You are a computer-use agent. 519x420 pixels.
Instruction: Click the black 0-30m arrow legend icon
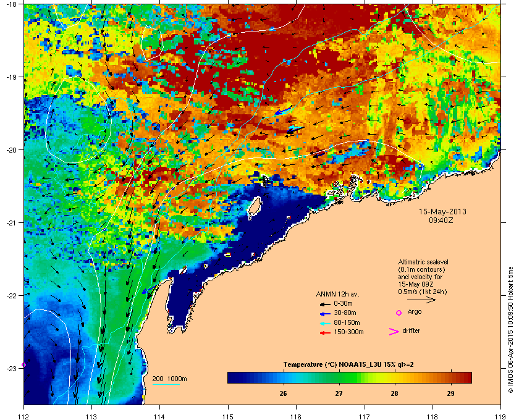pyautogui.click(x=325, y=304)
